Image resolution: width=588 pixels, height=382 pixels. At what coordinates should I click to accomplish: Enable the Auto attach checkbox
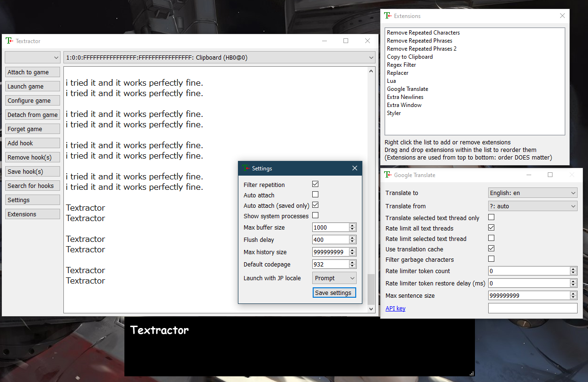pyautogui.click(x=316, y=194)
